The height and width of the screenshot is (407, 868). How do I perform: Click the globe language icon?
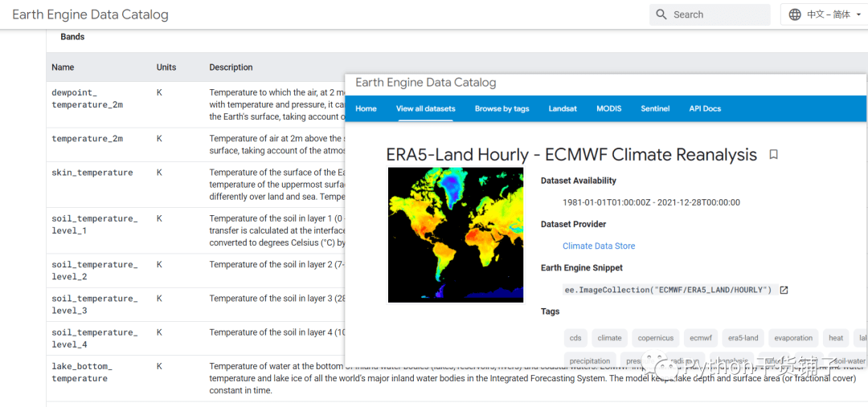click(794, 14)
